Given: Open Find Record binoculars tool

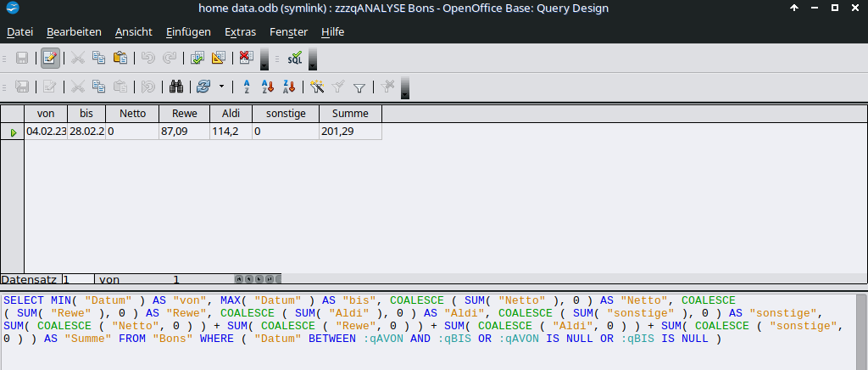Looking at the screenshot, I should point(177,87).
